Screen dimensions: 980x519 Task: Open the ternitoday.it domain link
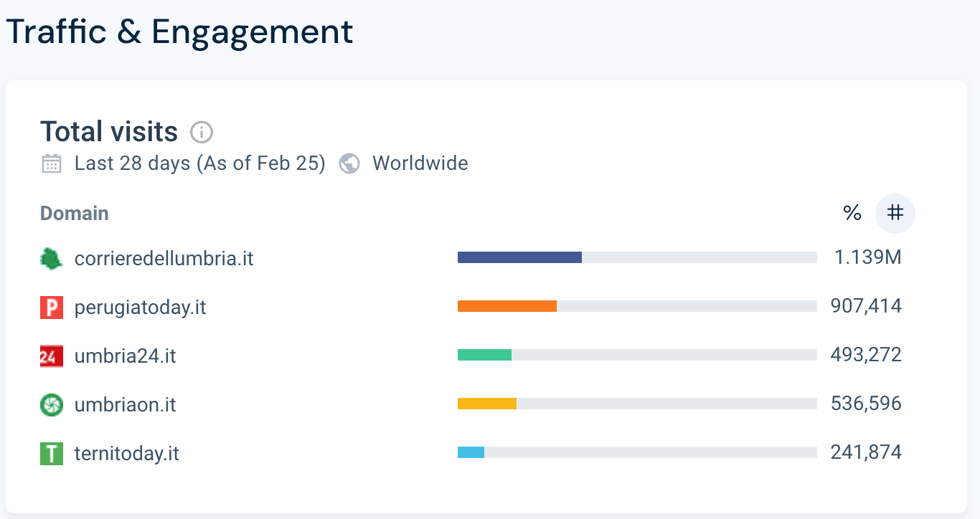[x=127, y=454]
